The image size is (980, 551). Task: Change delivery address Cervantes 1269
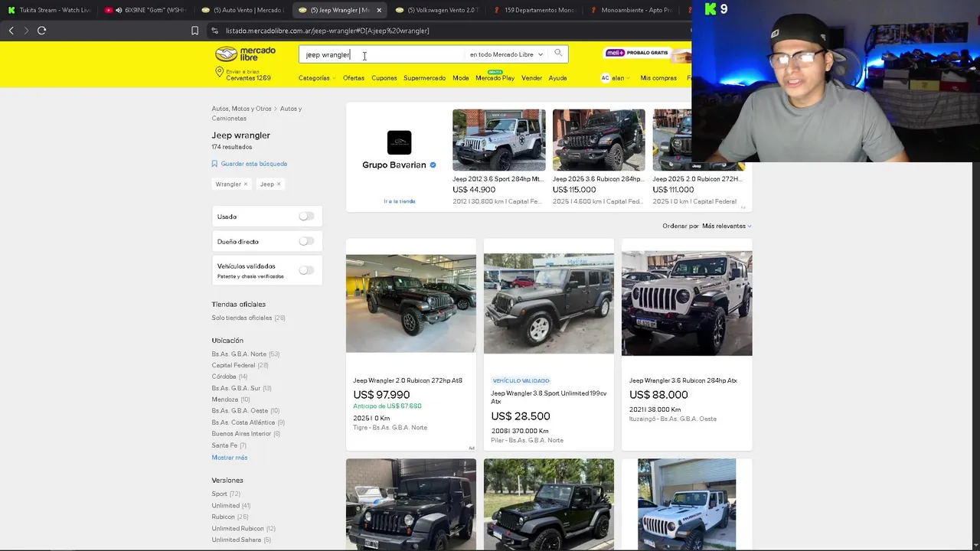248,74
